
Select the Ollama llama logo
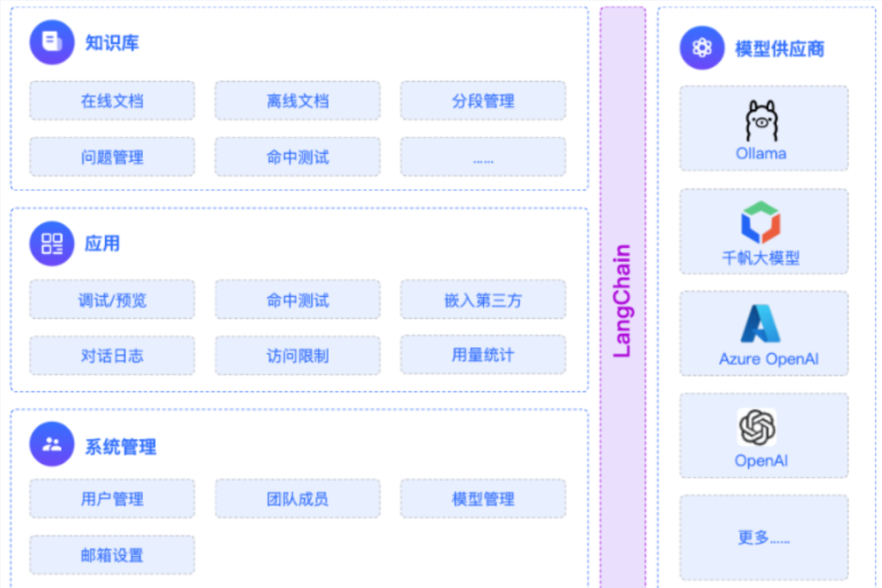761,121
